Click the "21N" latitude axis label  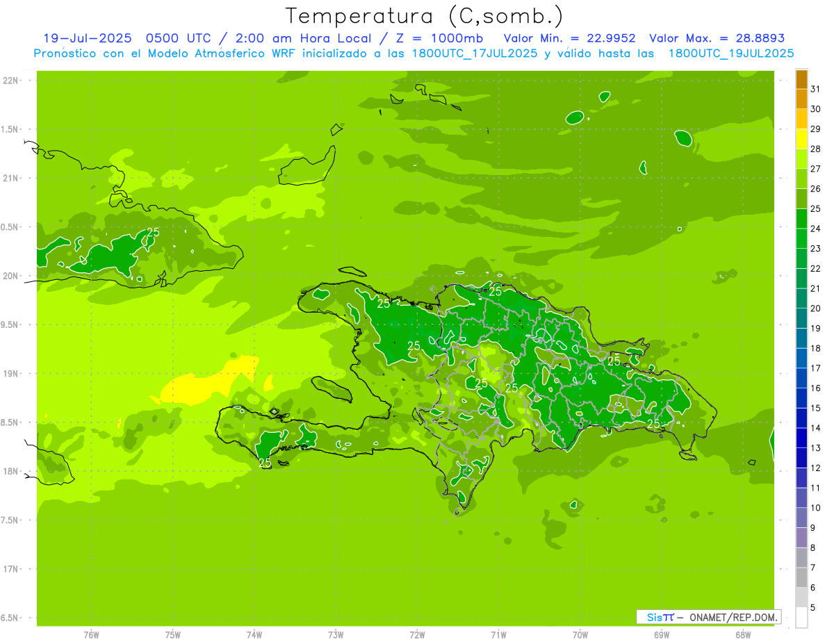coord(10,179)
